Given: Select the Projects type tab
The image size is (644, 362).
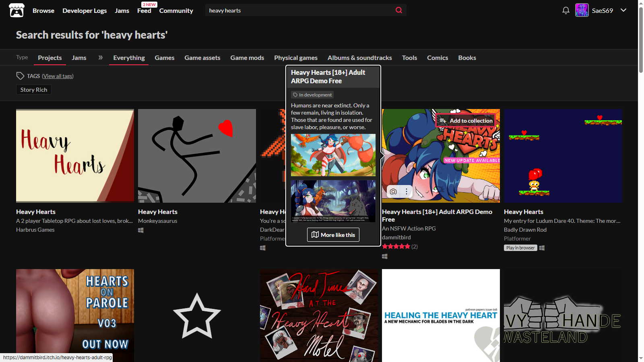Looking at the screenshot, I should (x=50, y=58).
